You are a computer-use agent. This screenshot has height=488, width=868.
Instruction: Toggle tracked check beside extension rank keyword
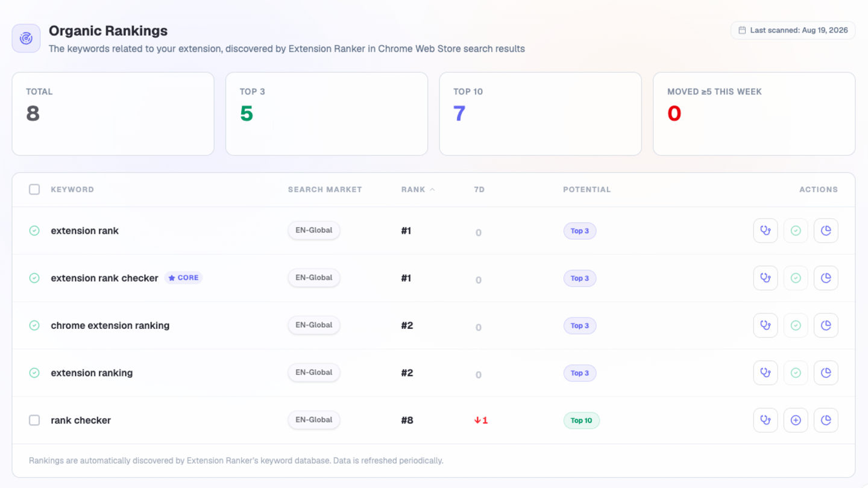click(34, 231)
